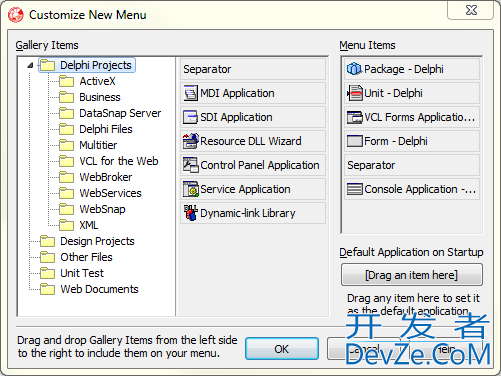The width and height of the screenshot is (501, 376).
Task: Click the Unit Test folder icon
Action: pos(47,273)
